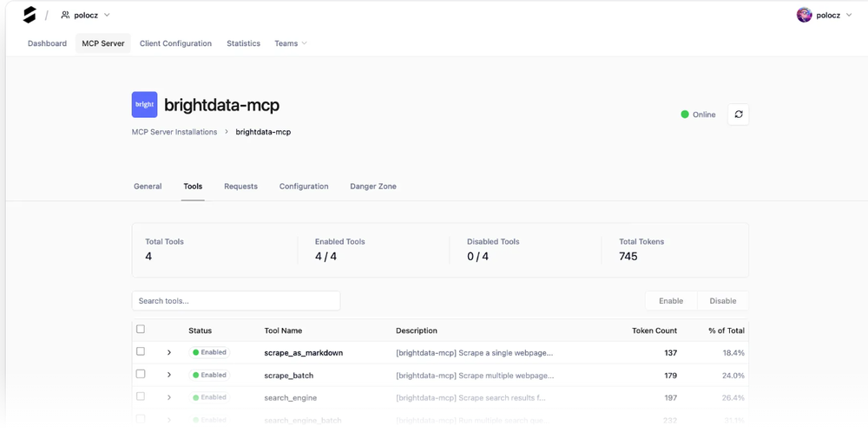Click the brightdata-mcp logo icon

coord(144,105)
